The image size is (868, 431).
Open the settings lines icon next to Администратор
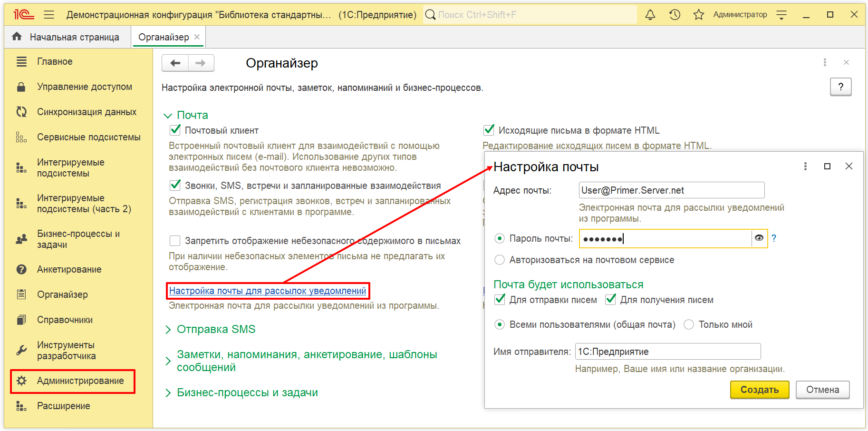(781, 15)
